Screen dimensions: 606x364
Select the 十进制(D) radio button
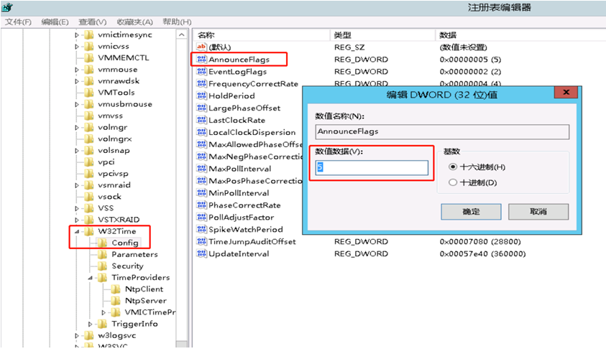pos(453,182)
